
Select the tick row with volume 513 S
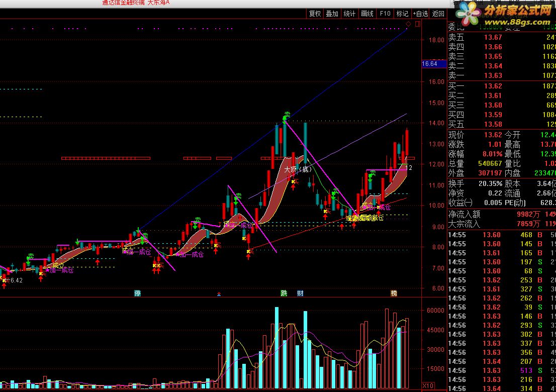coord(502,371)
